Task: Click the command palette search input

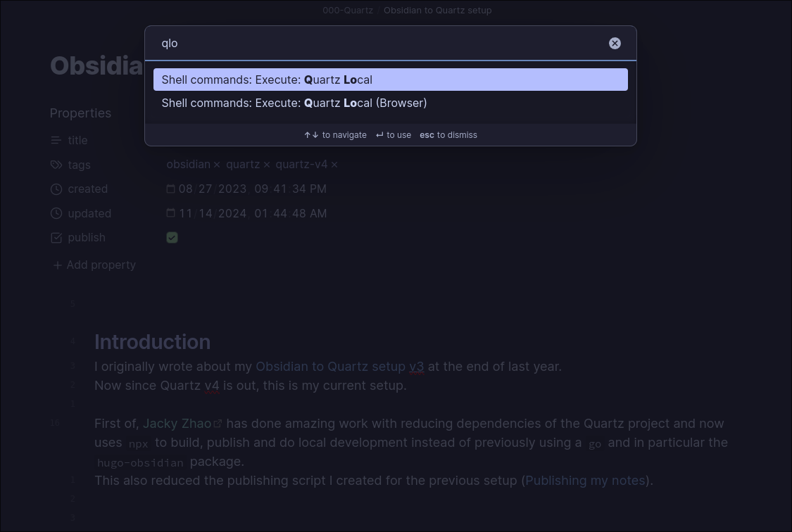Action: tap(380, 44)
